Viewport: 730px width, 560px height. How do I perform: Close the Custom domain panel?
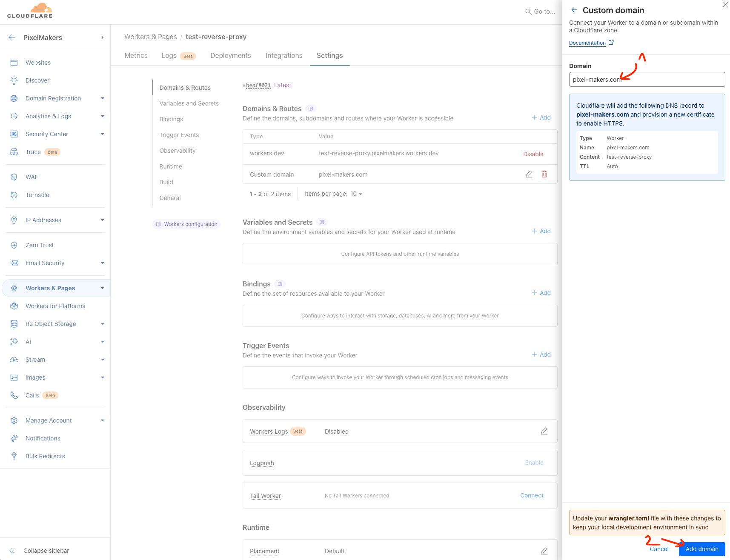725,5
